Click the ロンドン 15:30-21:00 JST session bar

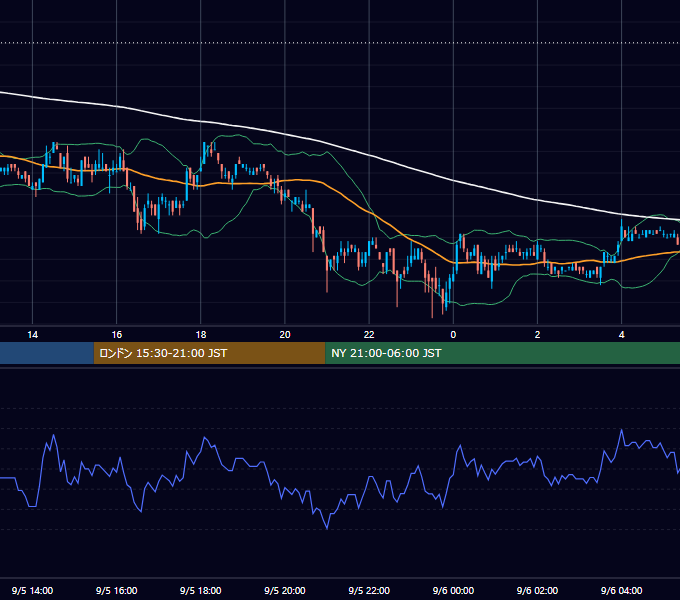(x=209, y=353)
